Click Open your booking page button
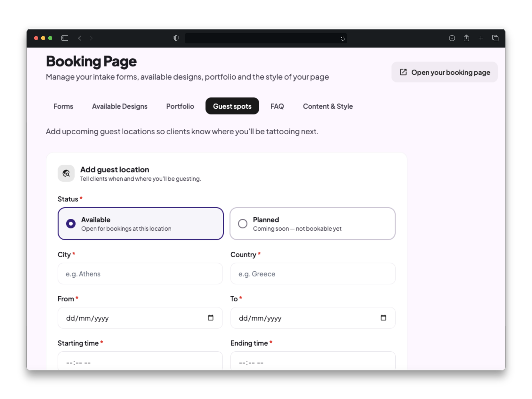Viewport: 532px width, 399px height. [x=444, y=72]
